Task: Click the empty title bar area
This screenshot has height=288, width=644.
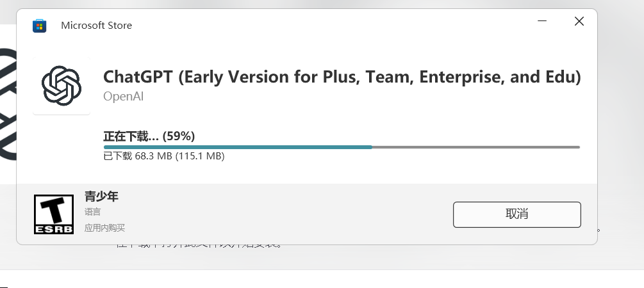Action: [320, 24]
